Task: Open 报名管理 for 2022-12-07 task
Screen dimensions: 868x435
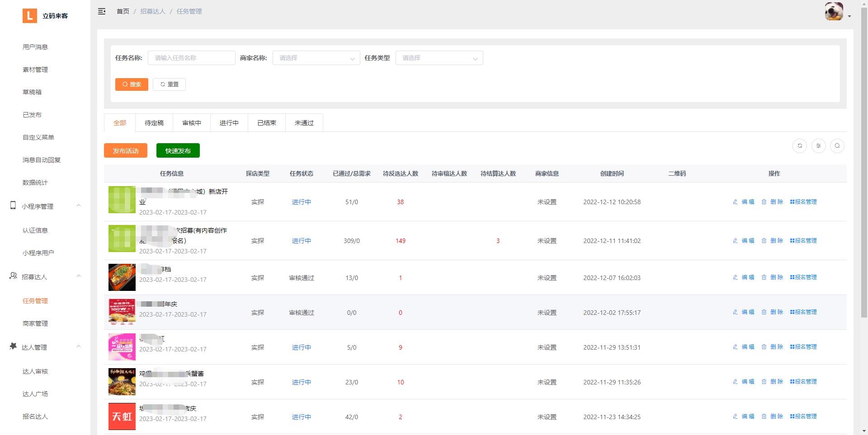Action: coord(803,277)
